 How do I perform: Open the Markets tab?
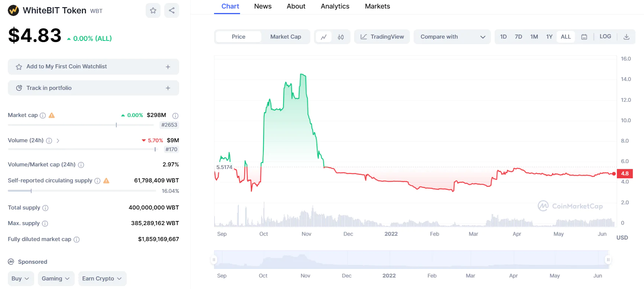[377, 6]
